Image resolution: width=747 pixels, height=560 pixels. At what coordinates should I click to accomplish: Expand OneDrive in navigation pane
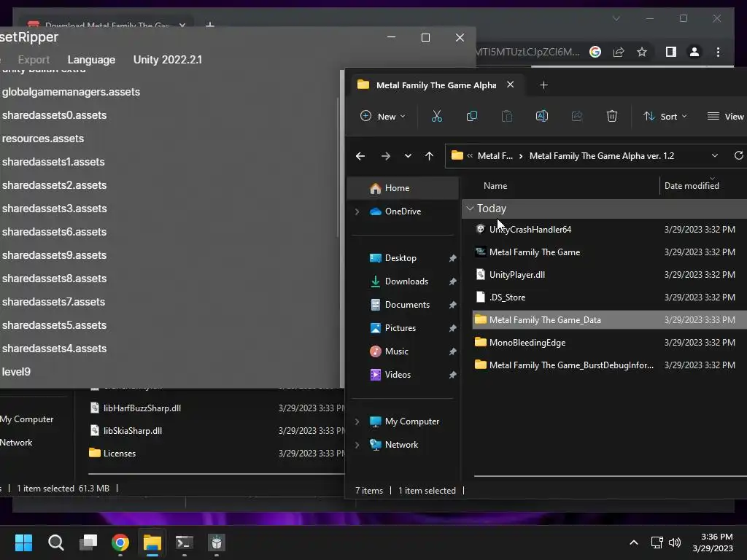357,211
